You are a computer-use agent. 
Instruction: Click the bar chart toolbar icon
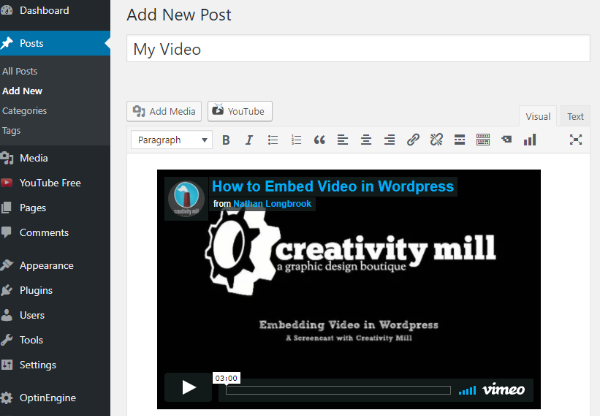click(530, 140)
